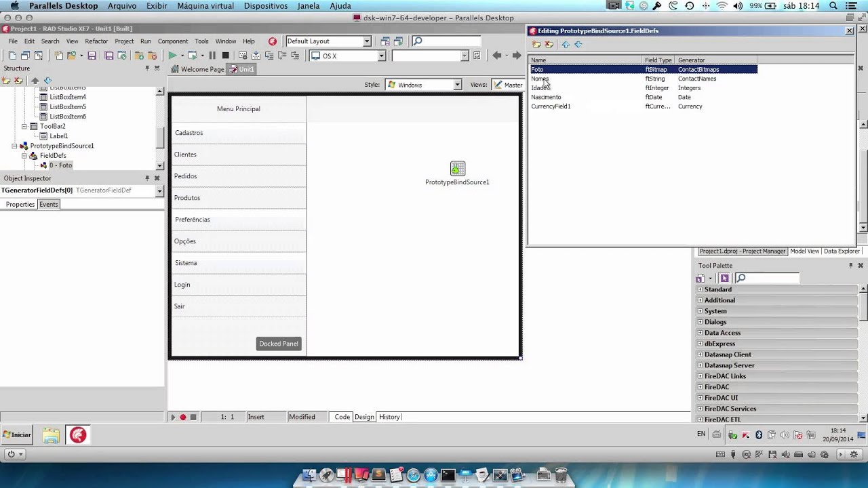Viewport: 868px width, 488px height.
Task: Expand the Dialogs palette category
Action: tap(700, 322)
